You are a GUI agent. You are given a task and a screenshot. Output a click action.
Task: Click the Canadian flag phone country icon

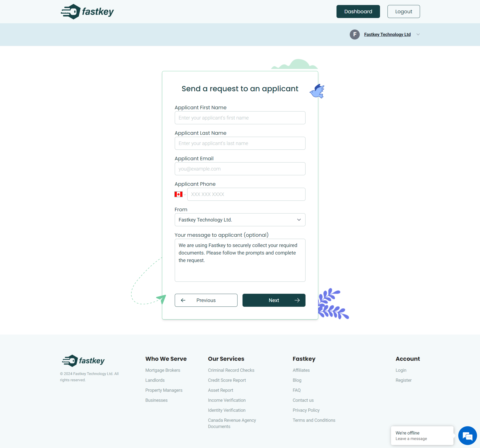[178, 194]
